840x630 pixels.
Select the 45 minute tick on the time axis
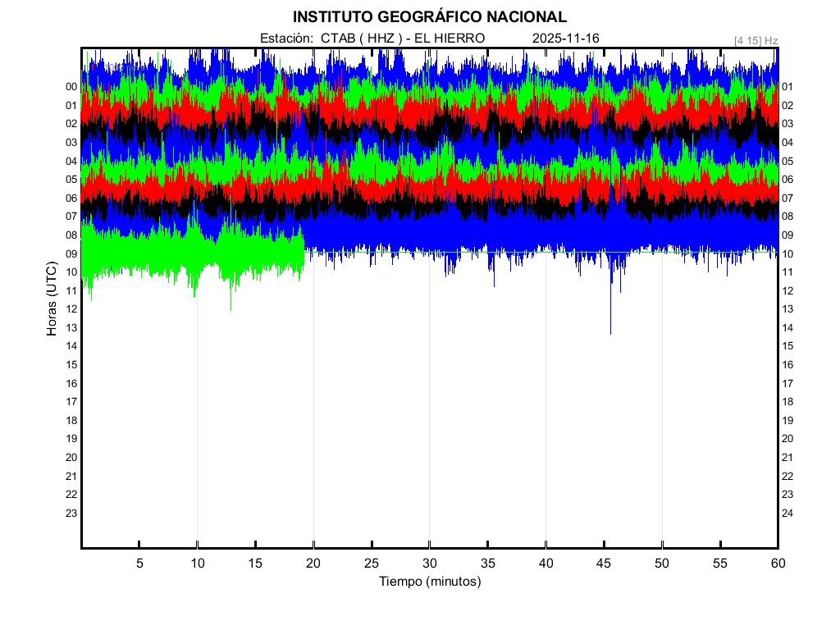click(x=604, y=564)
